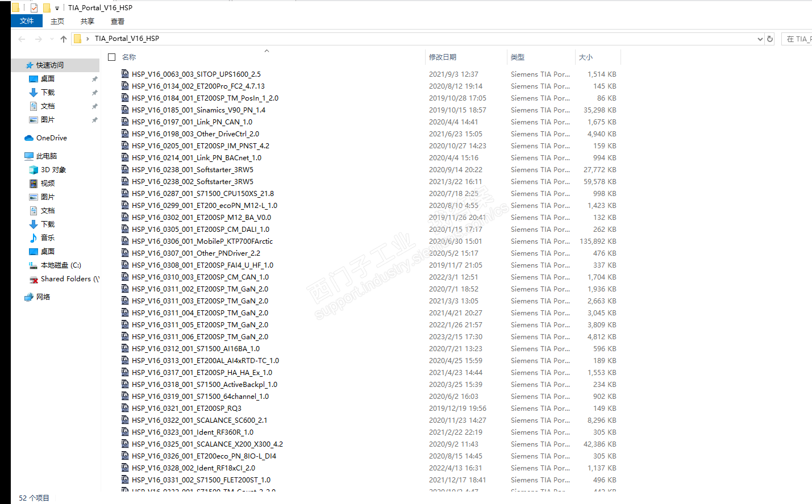The image size is (812, 504).
Task: Click the file icon of HSP_V16_0328_002_Ident_RF18xCI_2.0
Action: pos(125,468)
